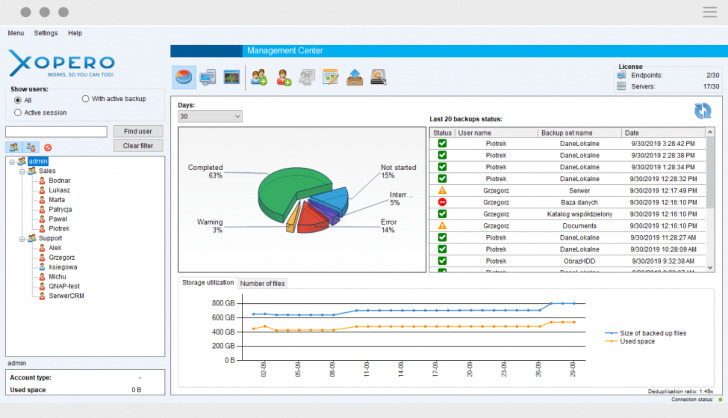The height and width of the screenshot is (418, 728).
Task: Select the 'All' users radio button
Action: click(x=18, y=100)
